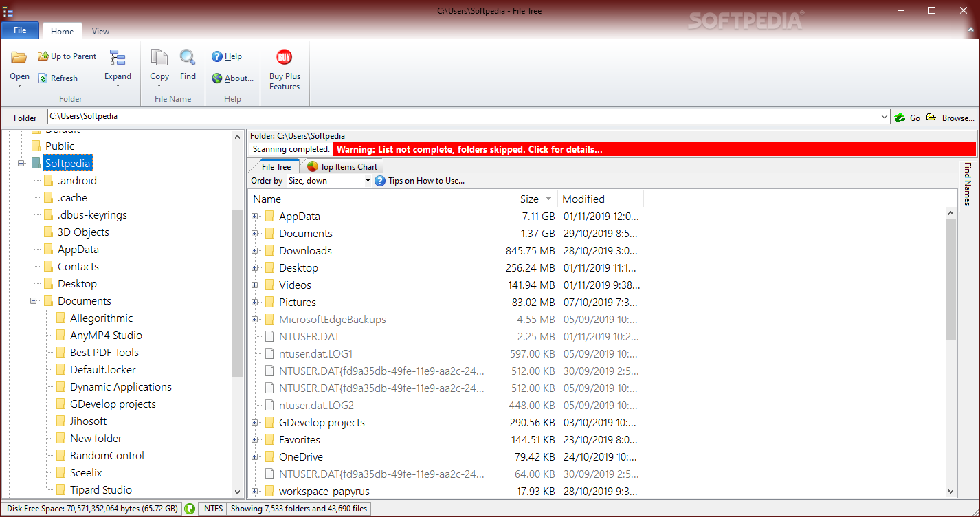Select the workspace-papyrus row
The height and width of the screenshot is (517, 980).
[x=447, y=492]
